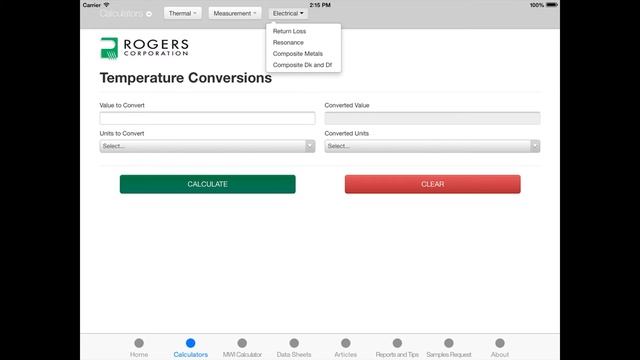Choose Composite Metals from the menu
The image size is (640, 360).
coord(298,53)
